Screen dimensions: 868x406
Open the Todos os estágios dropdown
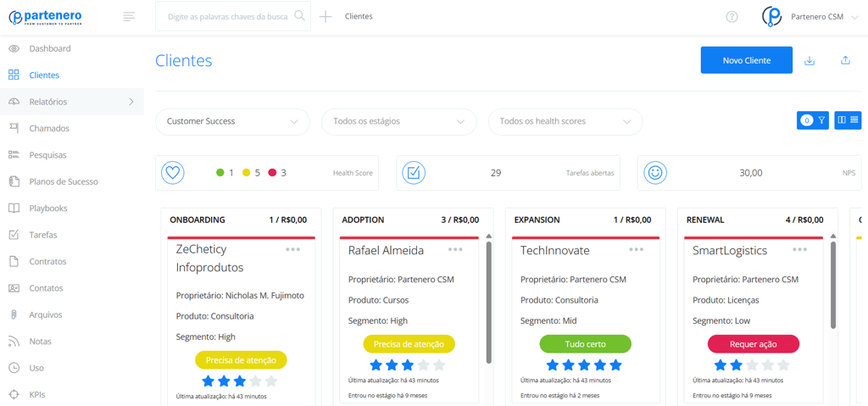pos(399,121)
